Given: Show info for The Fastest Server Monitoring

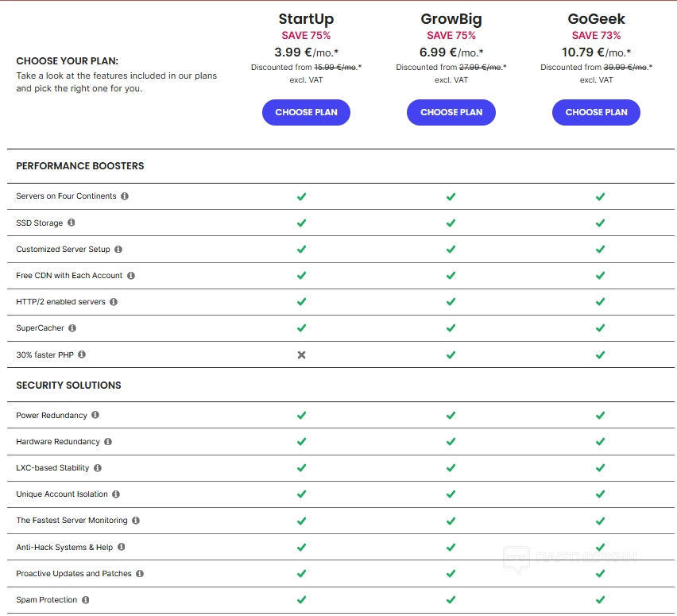Looking at the screenshot, I should tap(136, 521).
